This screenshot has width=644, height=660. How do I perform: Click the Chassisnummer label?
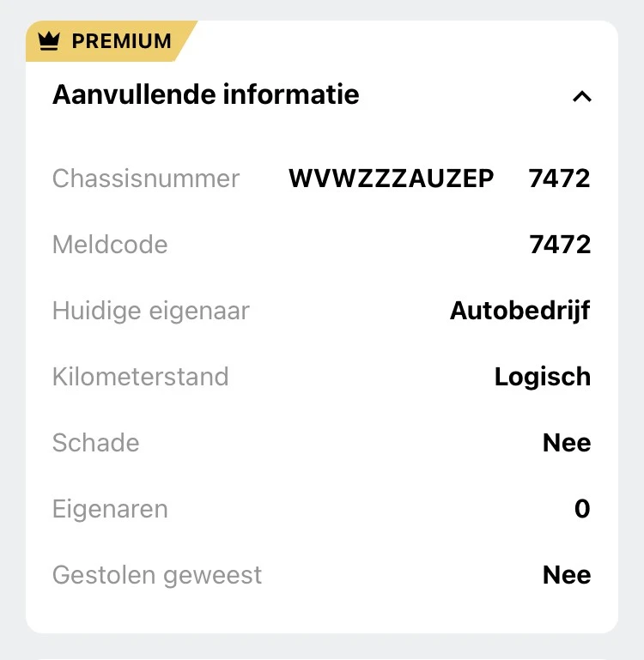tap(146, 179)
